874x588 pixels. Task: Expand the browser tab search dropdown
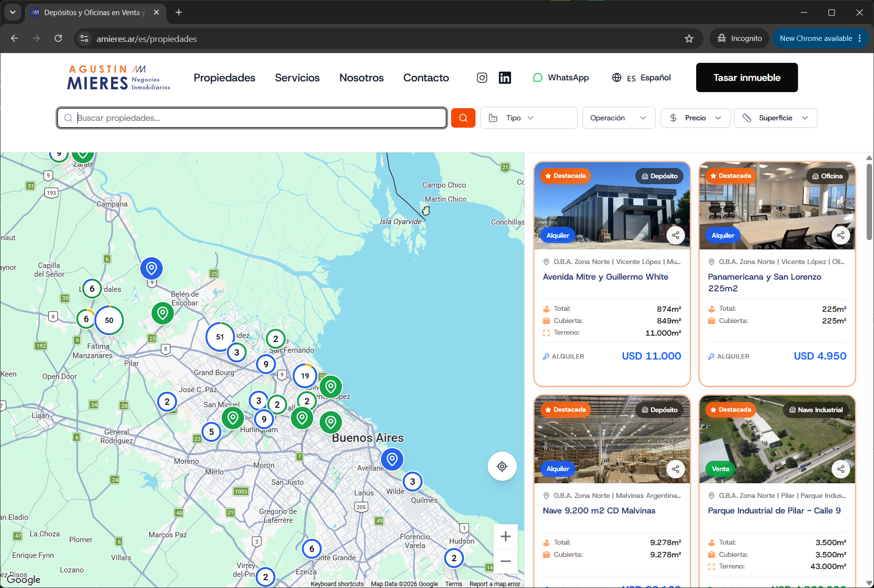coord(13,12)
